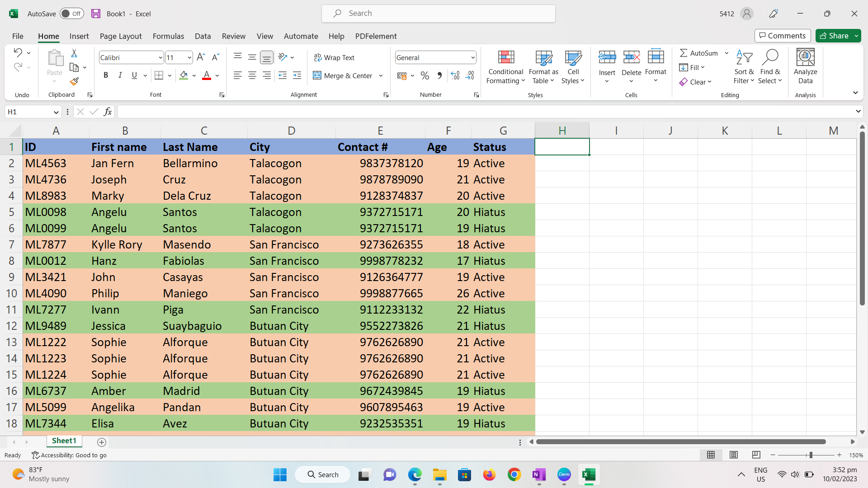Click the Share button
Viewport: 868px width, 488px height.
pyautogui.click(x=834, y=36)
